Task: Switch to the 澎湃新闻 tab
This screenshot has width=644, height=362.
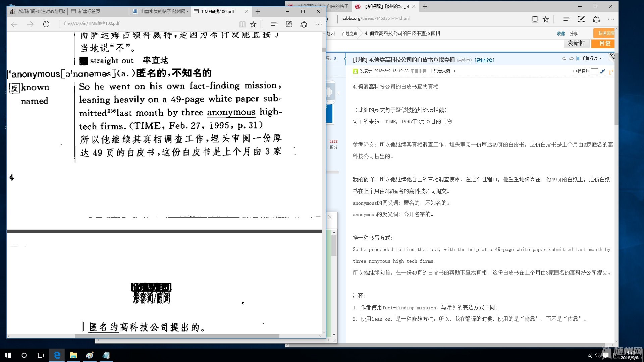Action: [x=37, y=11]
